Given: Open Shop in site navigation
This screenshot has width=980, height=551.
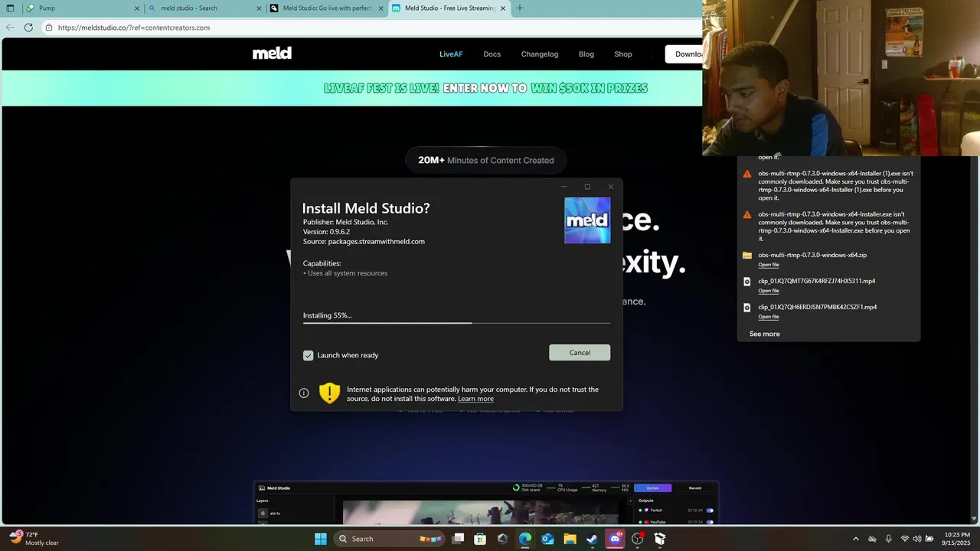Looking at the screenshot, I should pos(623,54).
